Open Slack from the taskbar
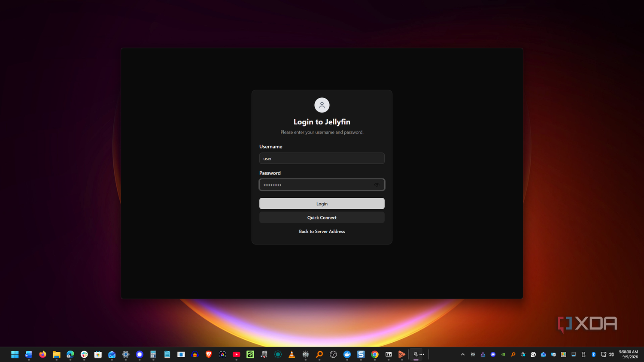Screen dimensions: 644x362 click(x=84, y=354)
